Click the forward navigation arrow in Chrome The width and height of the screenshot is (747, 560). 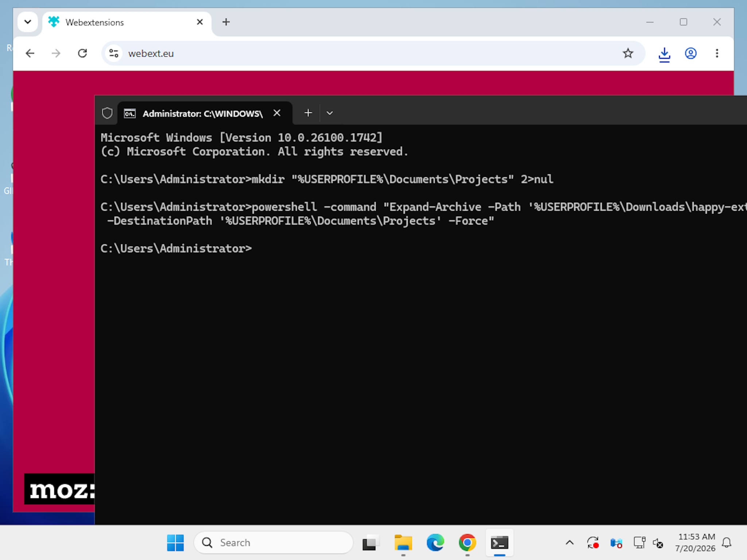point(56,54)
